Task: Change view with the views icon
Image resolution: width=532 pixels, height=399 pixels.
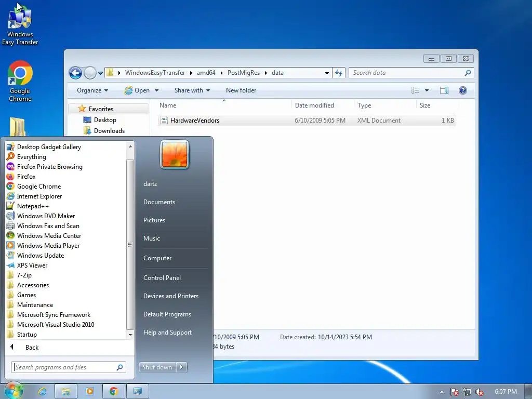Action: (x=415, y=90)
